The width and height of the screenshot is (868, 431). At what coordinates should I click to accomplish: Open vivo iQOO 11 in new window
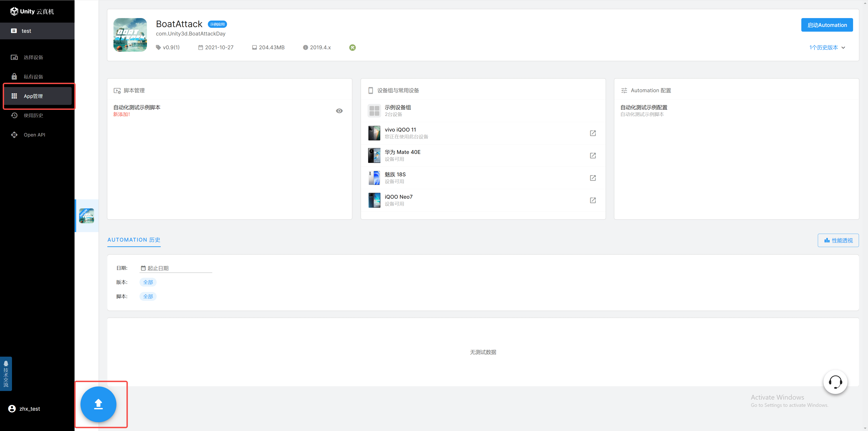click(x=593, y=133)
